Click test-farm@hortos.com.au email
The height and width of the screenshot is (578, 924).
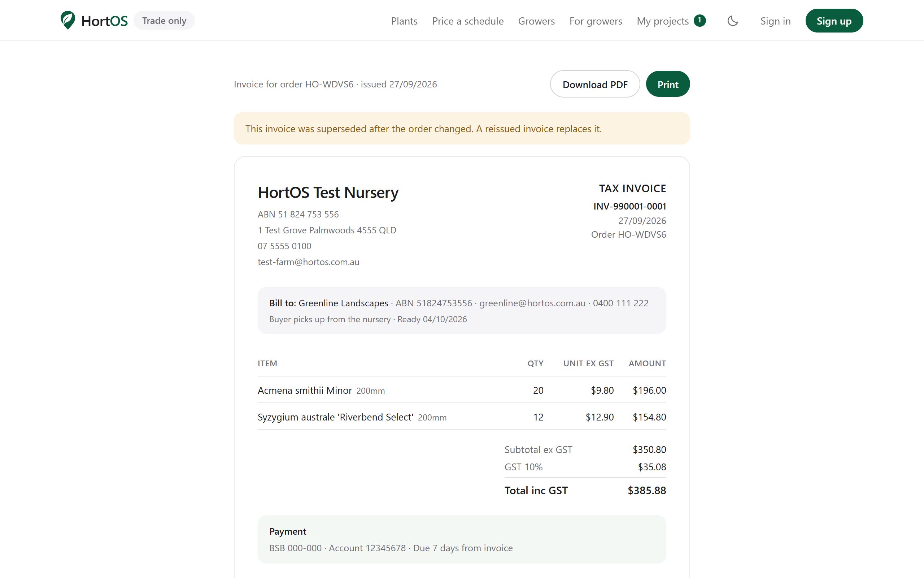pos(308,262)
